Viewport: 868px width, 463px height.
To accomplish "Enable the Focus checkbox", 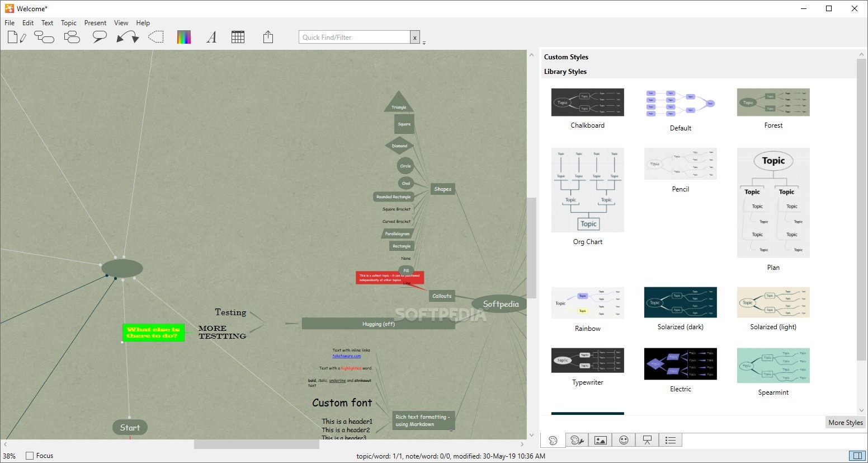I will 30,456.
